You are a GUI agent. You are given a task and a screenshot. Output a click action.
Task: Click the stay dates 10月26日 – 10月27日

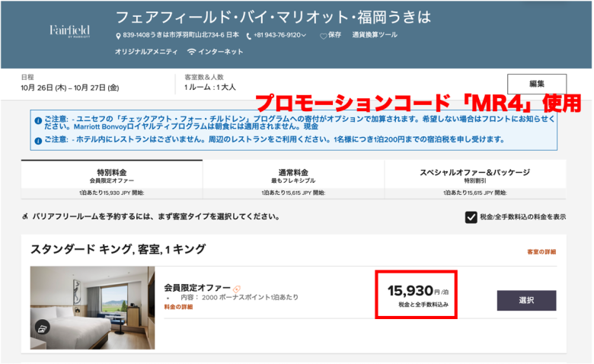point(70,88)
